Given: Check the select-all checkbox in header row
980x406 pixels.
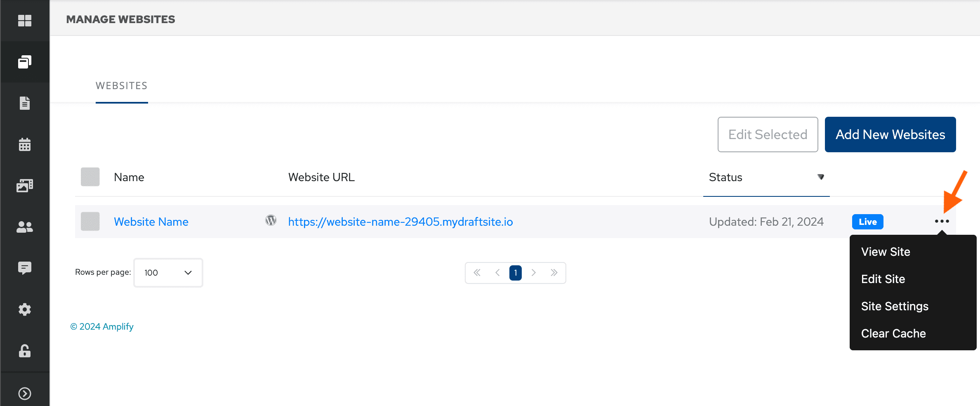Looking at the screenshot, I should 90,177.
